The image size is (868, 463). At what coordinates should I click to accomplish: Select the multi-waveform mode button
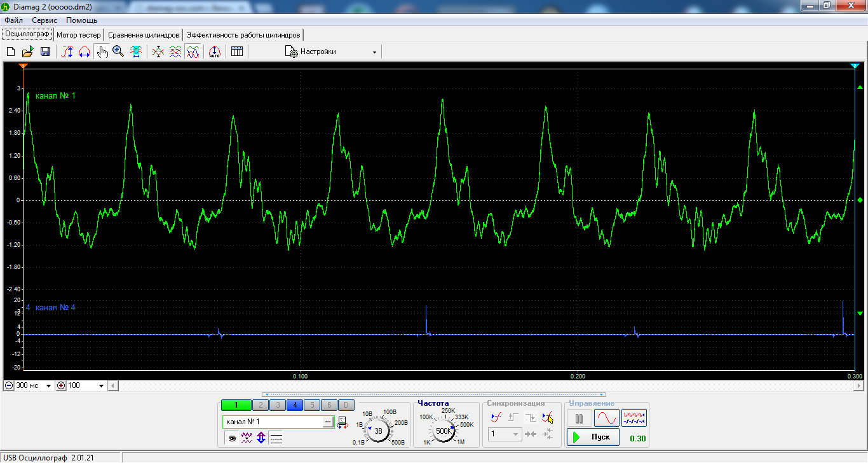pyautogui.click(x=635, y=418)
